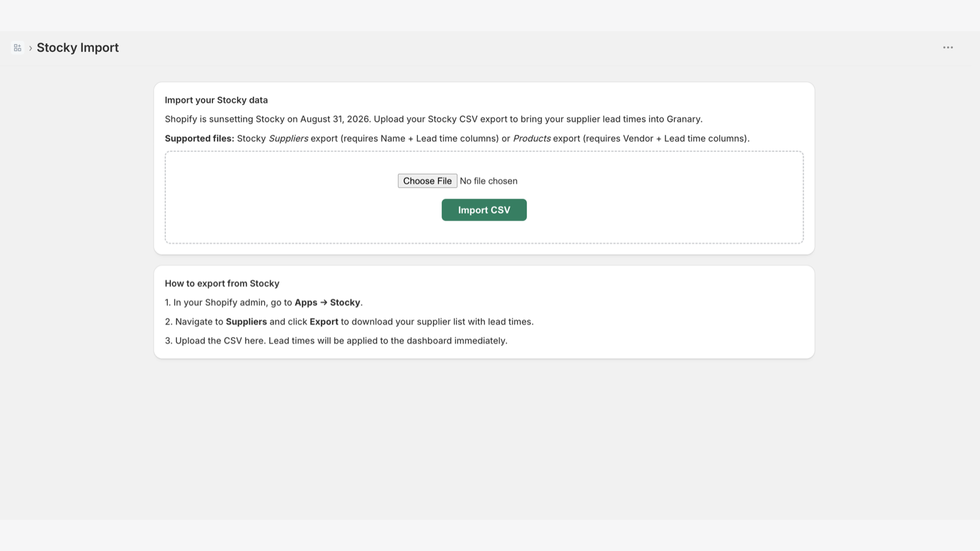Viewport: 980px width, 551px height.
Task: Click the 'How to export from Stocky' heading
Action: point(222,283)
